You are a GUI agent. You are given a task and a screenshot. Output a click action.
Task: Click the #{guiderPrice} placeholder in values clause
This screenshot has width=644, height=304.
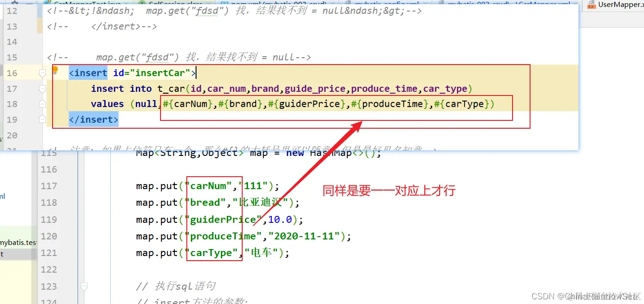click(308, 104)
